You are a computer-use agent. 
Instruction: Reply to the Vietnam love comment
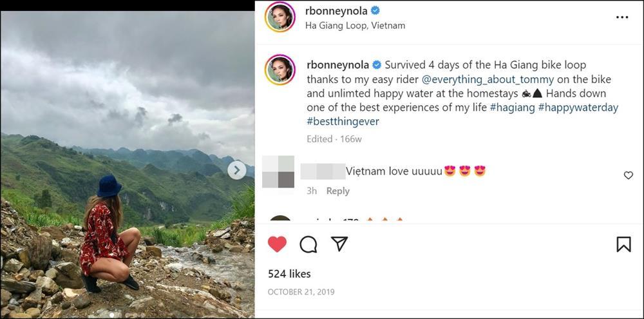point(337,191)
